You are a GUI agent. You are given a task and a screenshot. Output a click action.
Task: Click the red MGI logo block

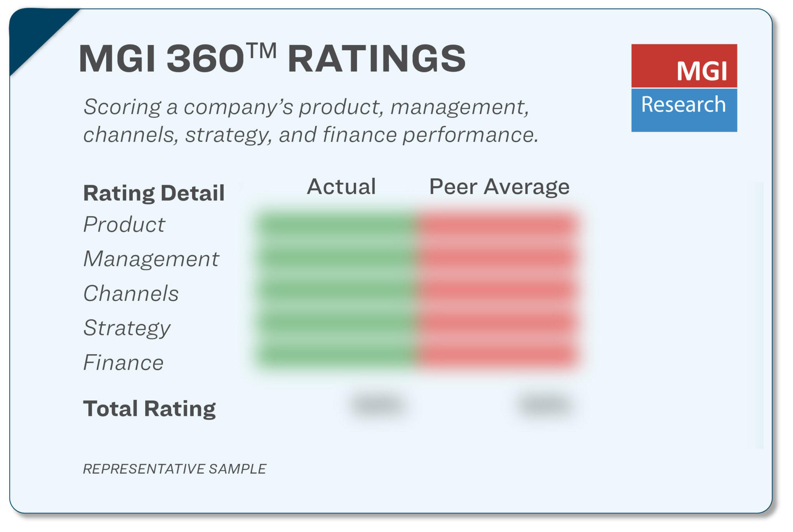(x=684, y=66)
